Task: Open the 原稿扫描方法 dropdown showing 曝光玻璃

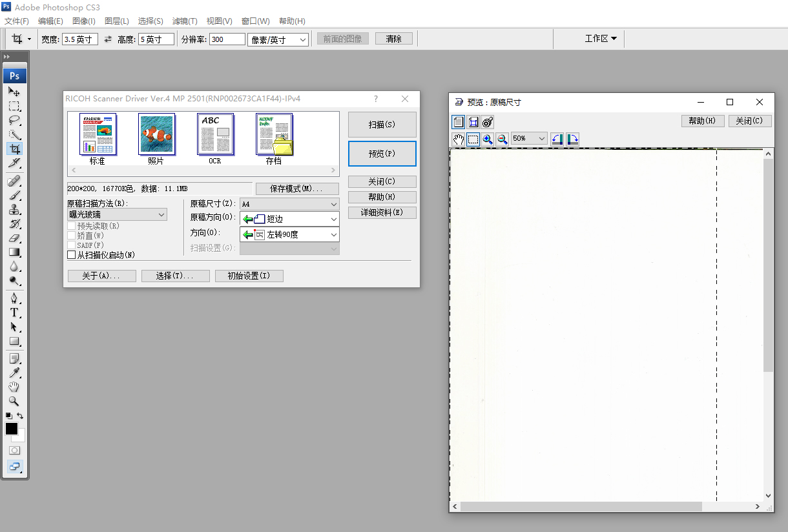Action: 117,214
